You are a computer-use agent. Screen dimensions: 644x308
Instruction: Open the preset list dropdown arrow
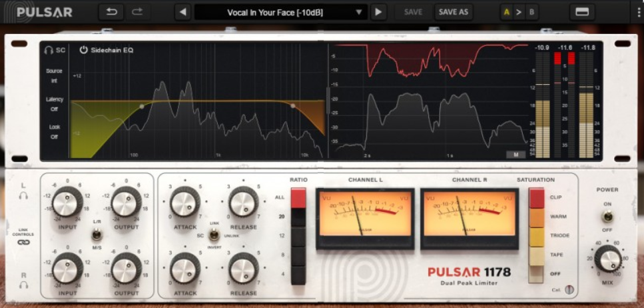[359, 13]
